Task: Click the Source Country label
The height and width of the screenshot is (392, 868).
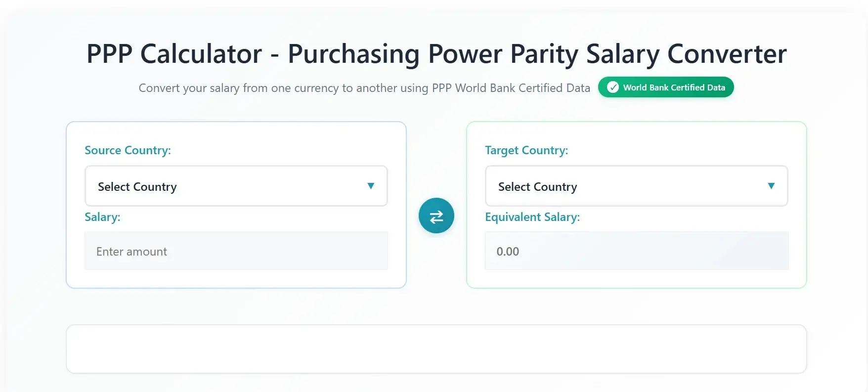Action: click(128, 150)
